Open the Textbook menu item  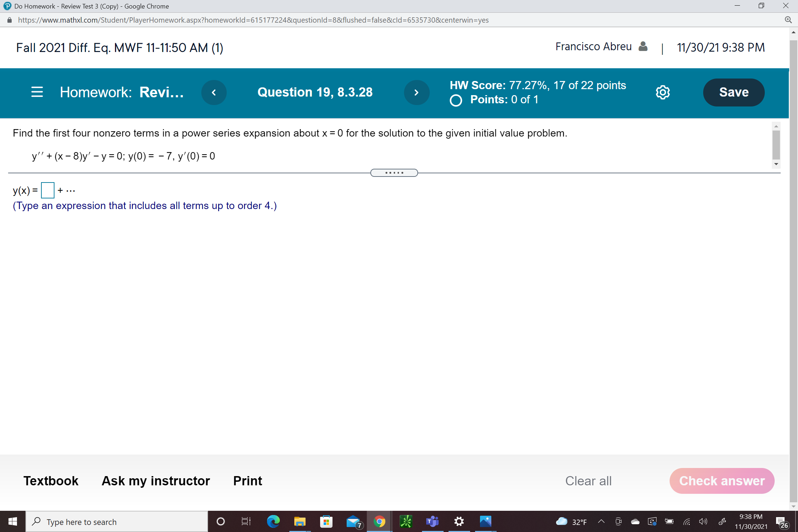pyautogui.click(x=51, y=481)
